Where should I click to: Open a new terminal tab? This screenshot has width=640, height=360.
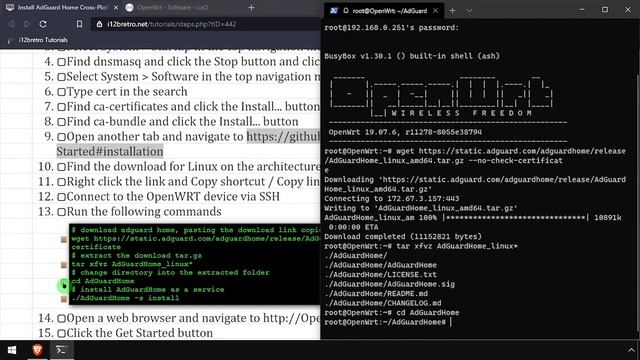[x=452, y=11]
